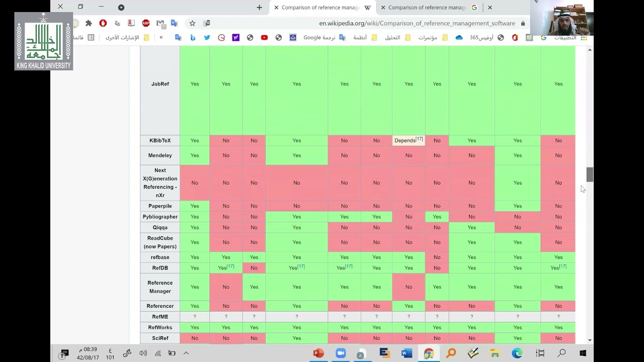The width and height of the screenshot is (644, 362).
Task: Bookmark this page with the star
Action: coord(192,23)
